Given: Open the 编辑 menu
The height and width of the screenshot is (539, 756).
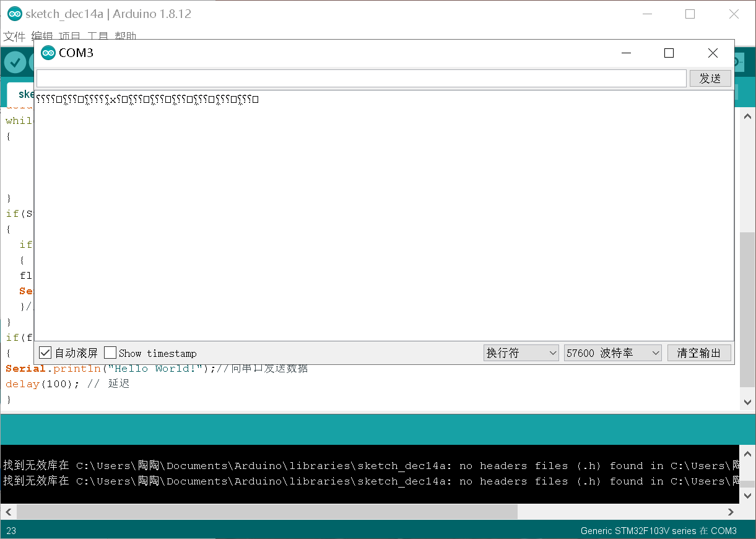Looking at the screenshot, I should [42, 36].
